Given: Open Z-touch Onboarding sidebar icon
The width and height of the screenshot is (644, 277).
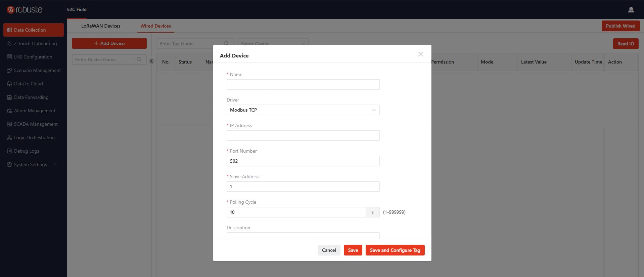Looking at the screenshot, I should click(x=9, y=43).
